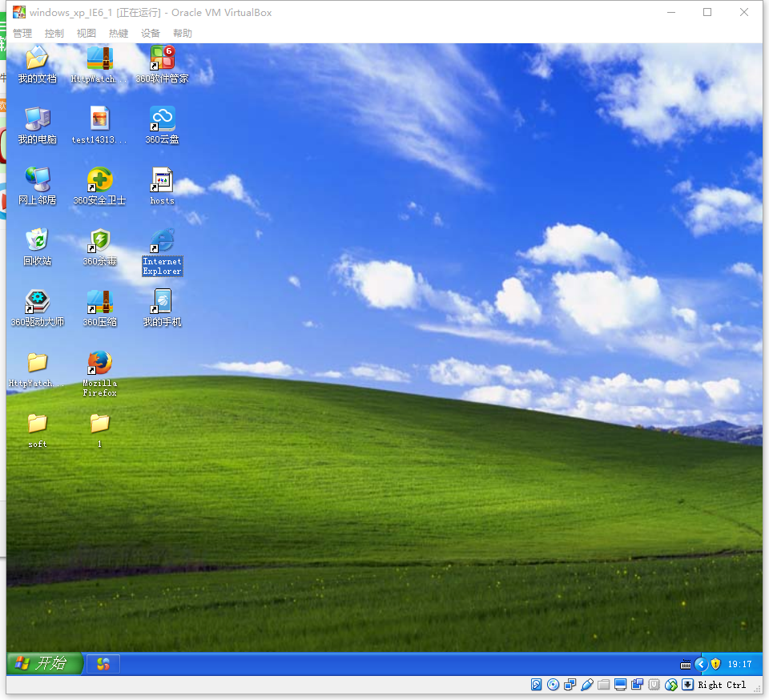Image resolution: width=769 pixels, height=700 pixels.
Task: Click the VirtualBox optical disc status icon
Action: (x=553, y=685)
